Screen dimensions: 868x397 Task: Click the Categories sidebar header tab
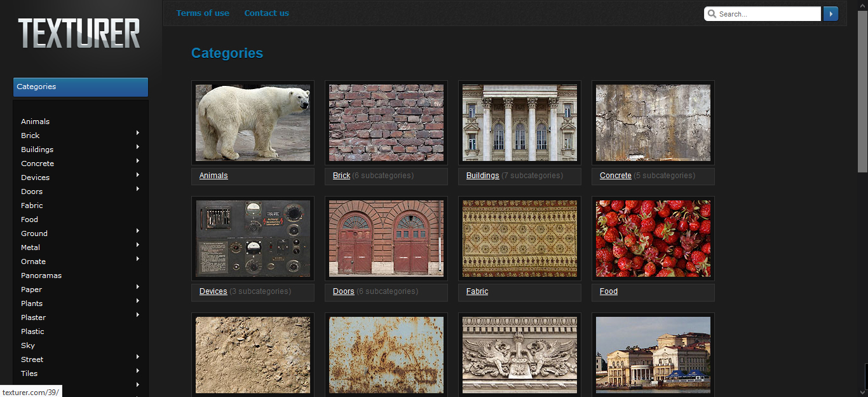(x=80, y=87)
